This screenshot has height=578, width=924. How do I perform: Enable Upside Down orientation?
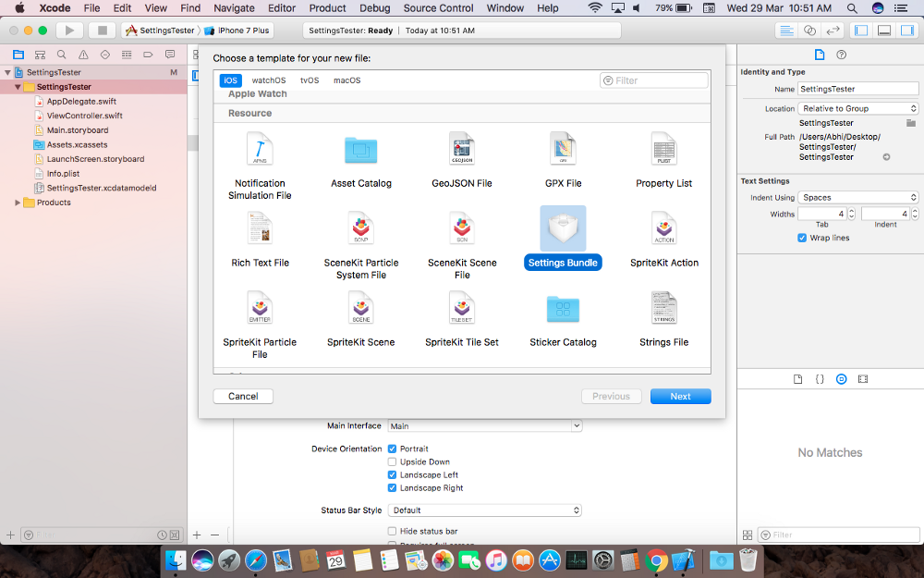click(x=392, y=461)
